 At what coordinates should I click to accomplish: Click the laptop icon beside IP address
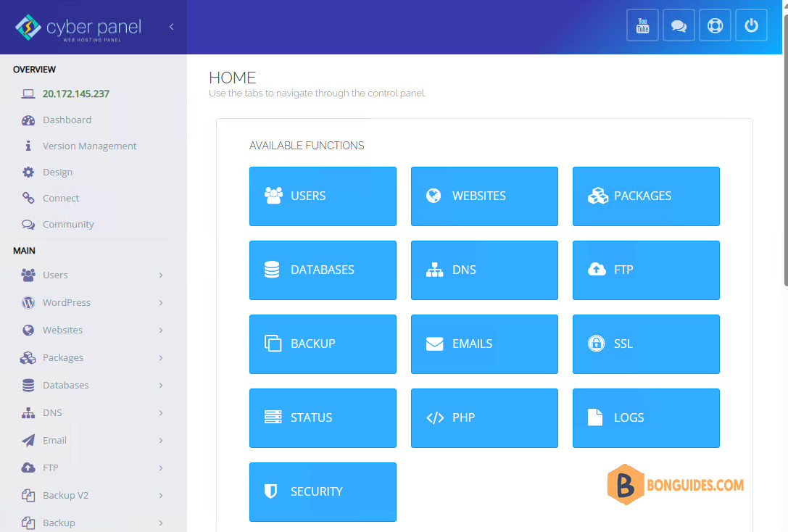[x=28, y=94]
